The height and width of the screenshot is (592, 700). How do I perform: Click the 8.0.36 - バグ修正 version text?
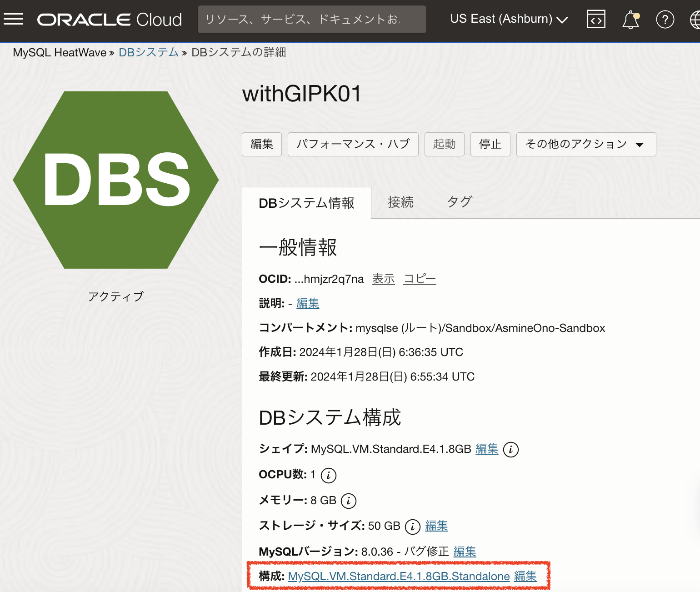tap(405, 552)
